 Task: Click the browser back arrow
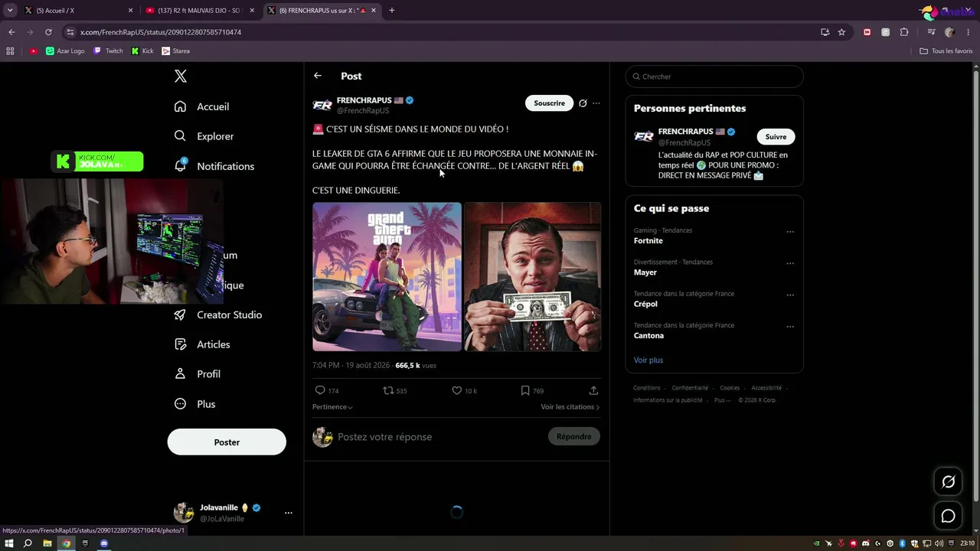point(11,32)
